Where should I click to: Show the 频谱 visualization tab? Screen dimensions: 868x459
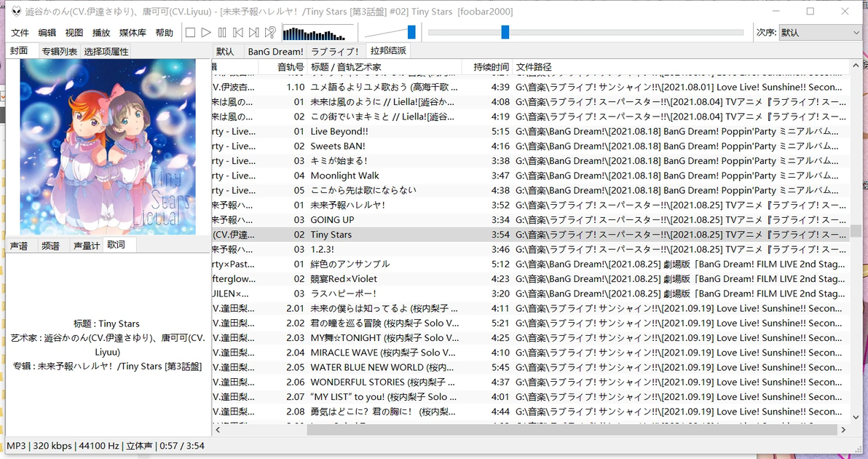point(50,246)
